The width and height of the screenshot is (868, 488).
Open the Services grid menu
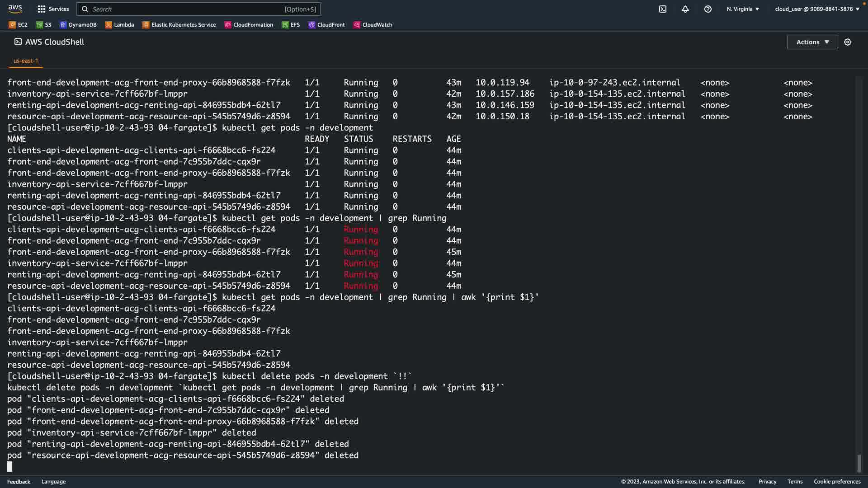pyautogui.click(x=53, y=9)
